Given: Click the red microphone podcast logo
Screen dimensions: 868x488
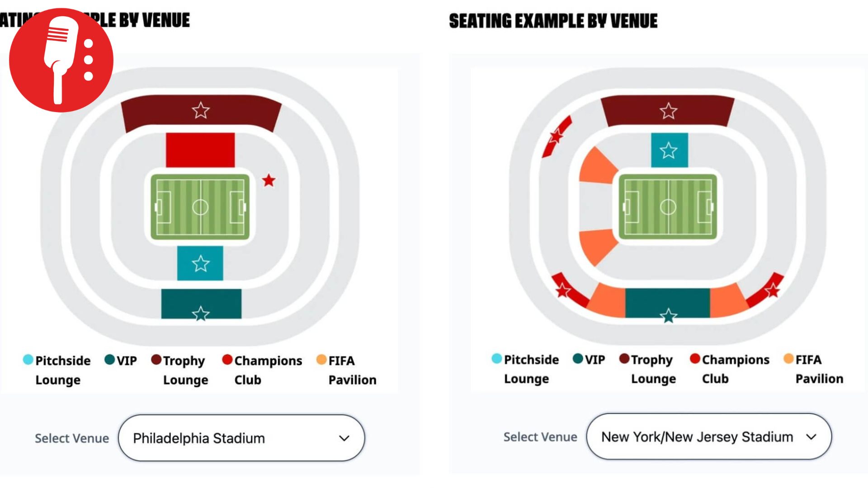Looking at the screenshot, I should point(61,60).
